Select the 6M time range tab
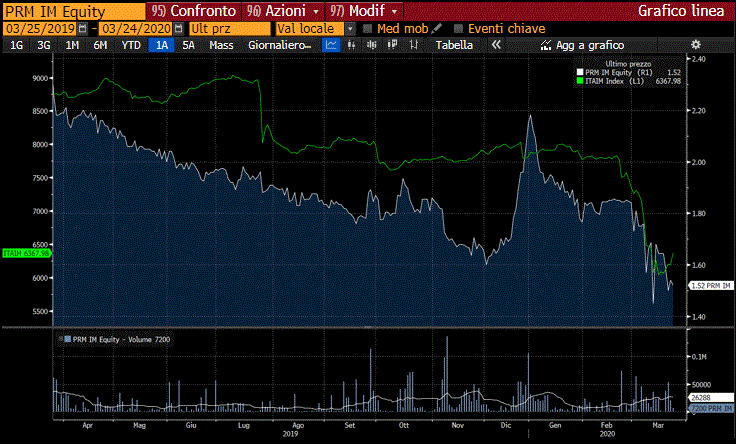Image resolution: width=736 pixels, height=444 pixels. pyautogui.click(x=100, y=45)
